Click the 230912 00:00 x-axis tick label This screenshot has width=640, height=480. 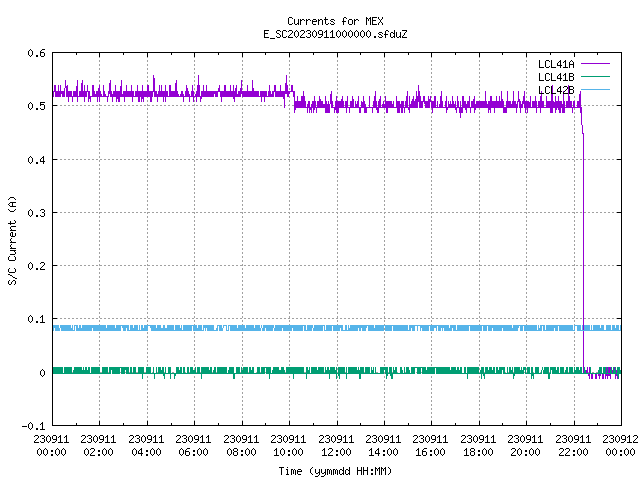(620, 446)
